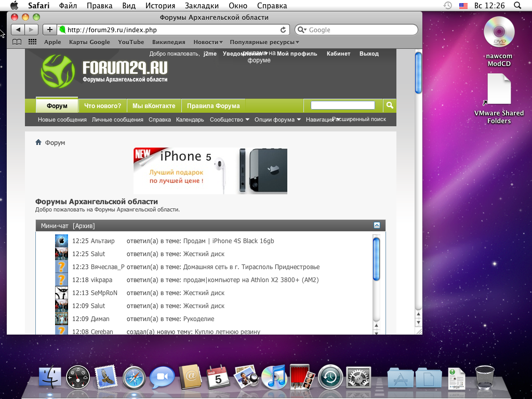The image size is (532, 399).
Task: Open iChat from the Dock
Action: (x=162, y=377)
